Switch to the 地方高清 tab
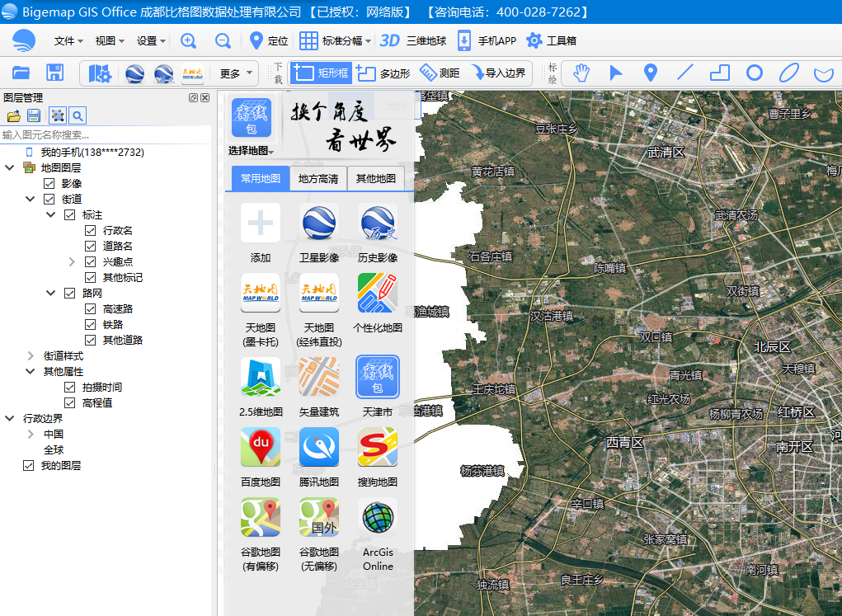The height and width of the screenshot is (616, 842). click(x=318, y=178)
